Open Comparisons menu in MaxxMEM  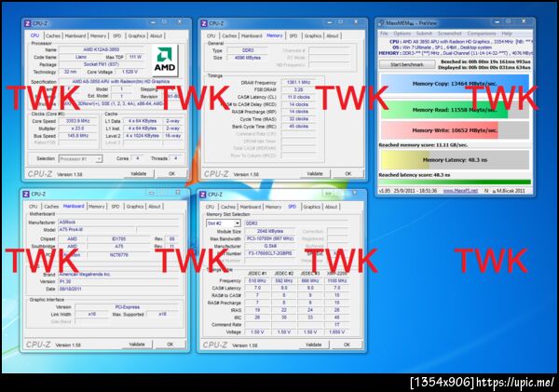tap(482, 34)
